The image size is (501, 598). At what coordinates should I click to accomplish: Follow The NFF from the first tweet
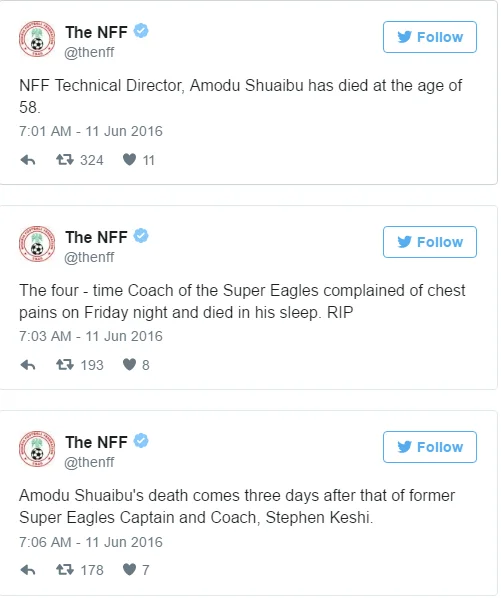tap(430, 37)
